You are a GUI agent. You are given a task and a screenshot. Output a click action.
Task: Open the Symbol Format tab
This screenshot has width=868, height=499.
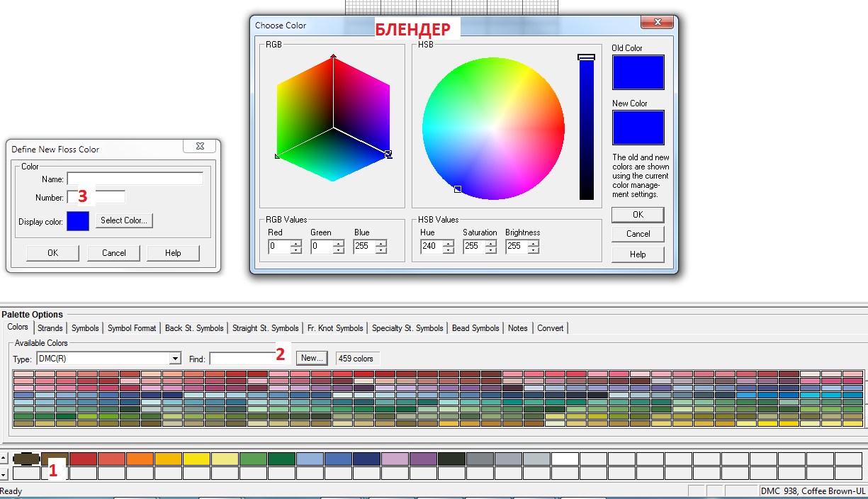point(132,328)
